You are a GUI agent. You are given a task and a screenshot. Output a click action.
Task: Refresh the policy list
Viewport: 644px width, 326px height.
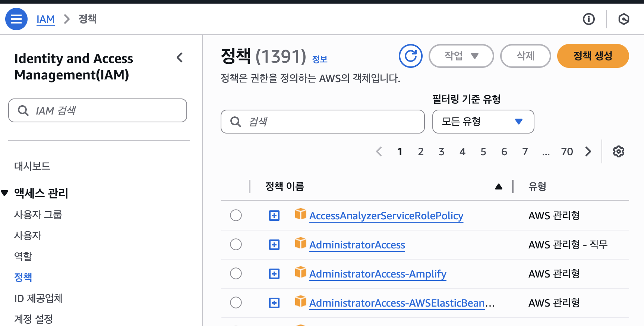tap(410, 56)
